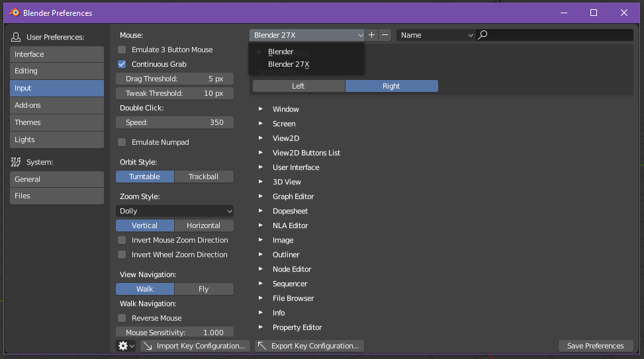The image size is (644, 359).
Task: Choose Blender preset from dropdown list
Action: coord(306,52)
